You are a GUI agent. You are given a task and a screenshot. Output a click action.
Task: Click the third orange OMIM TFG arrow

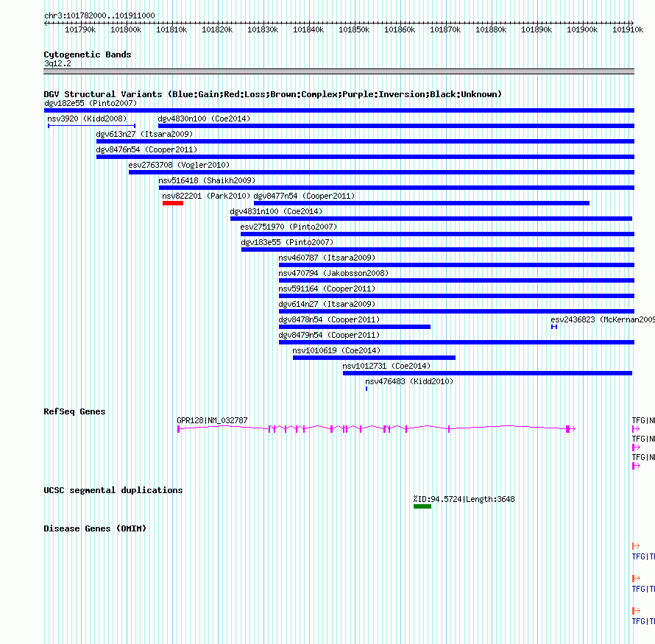click(636, 611)
